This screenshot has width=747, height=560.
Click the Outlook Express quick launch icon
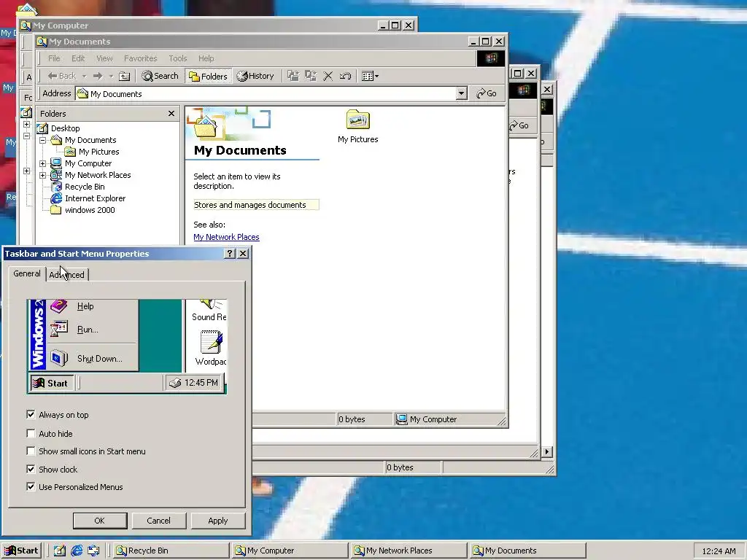(93, 551)
